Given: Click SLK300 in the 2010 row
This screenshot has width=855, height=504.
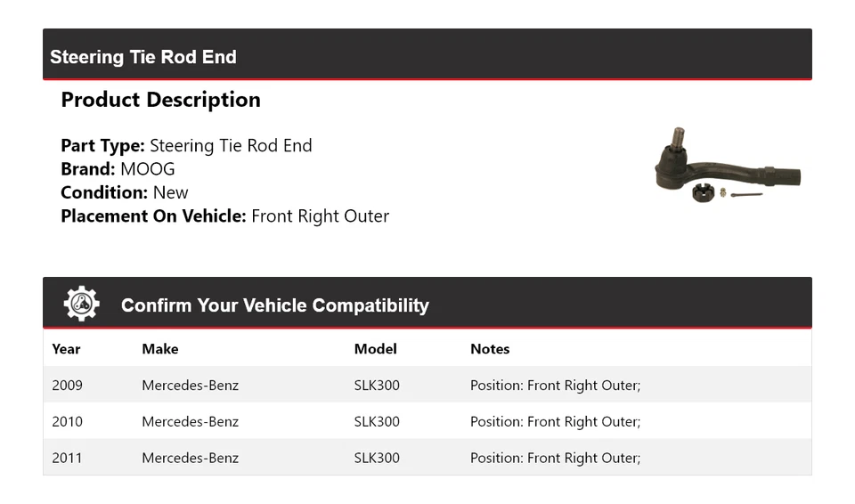Looking at the screenshot, I should [377, 422].
